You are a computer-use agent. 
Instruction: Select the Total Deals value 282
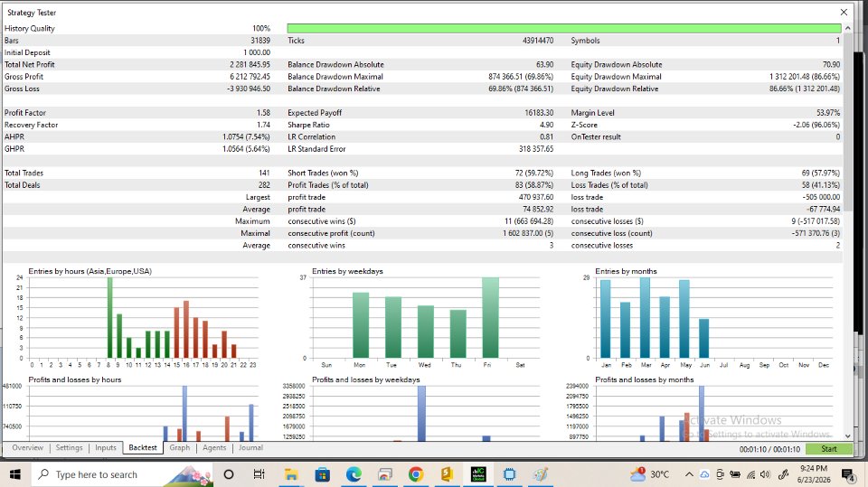(264, 185)
